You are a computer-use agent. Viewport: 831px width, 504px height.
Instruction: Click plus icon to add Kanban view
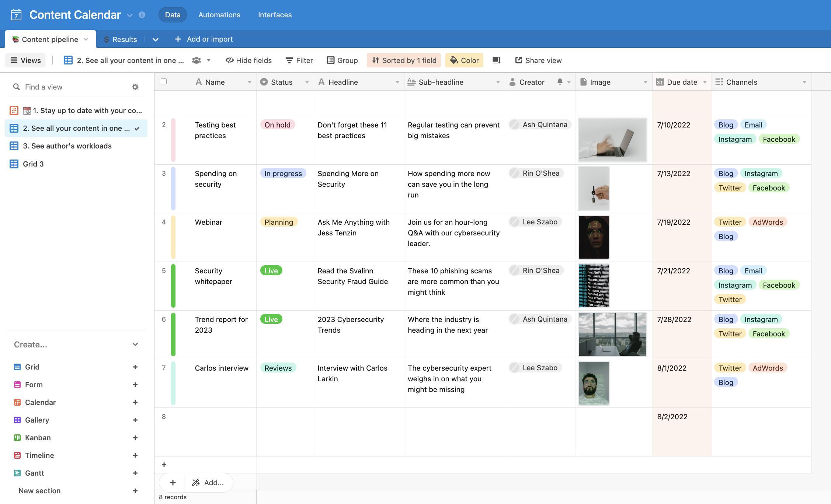135,438
